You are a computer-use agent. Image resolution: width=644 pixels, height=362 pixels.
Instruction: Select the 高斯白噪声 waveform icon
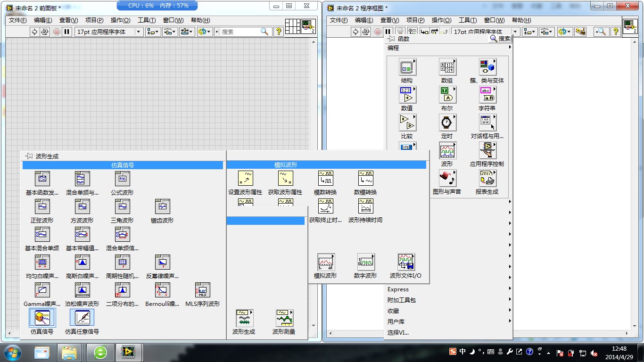pos(83,262)
